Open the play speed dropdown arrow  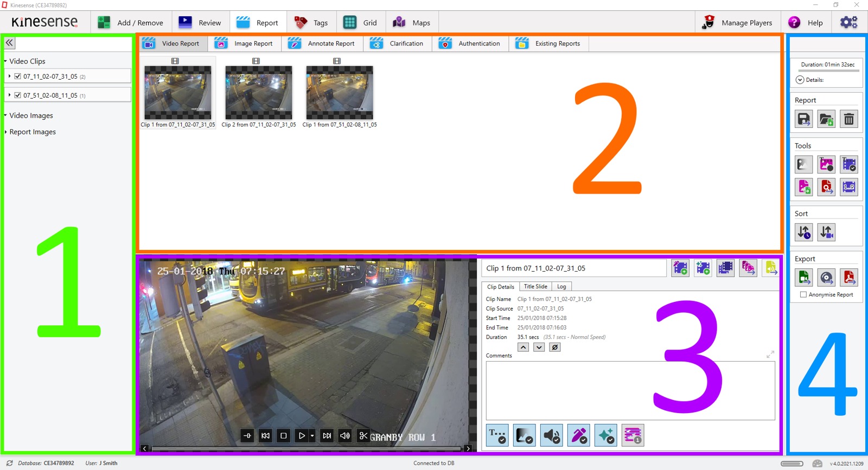tap(312, 436)
